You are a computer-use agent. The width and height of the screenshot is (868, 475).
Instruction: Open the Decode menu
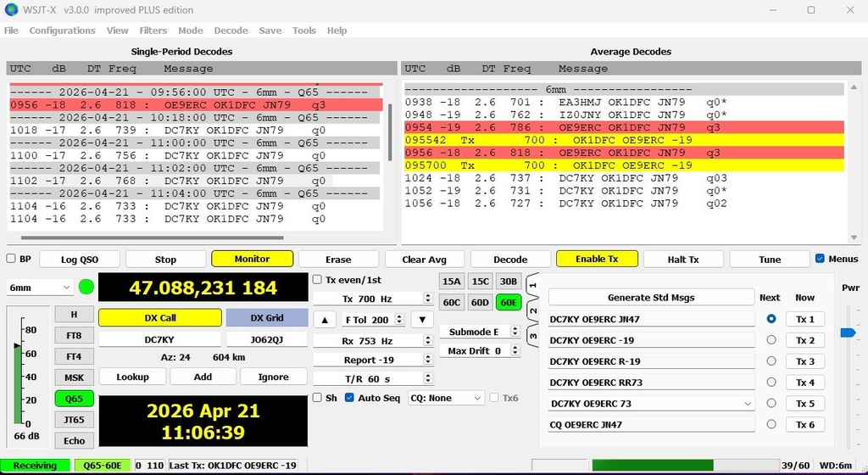click(x=231, y=31)
